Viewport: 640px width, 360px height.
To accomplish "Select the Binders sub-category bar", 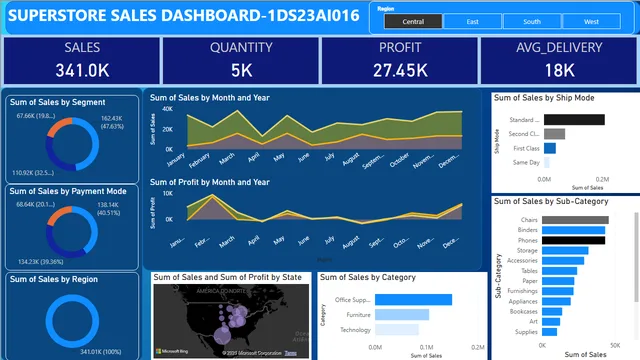I will [x=573, y=230].
